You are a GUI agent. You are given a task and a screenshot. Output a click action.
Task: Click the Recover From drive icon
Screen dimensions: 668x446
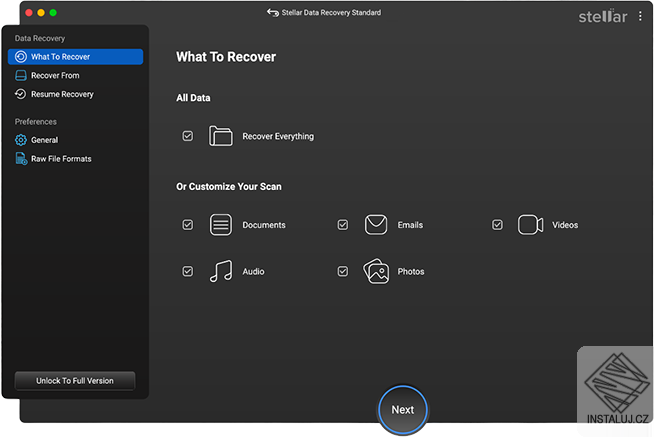(x=20, y=75)
